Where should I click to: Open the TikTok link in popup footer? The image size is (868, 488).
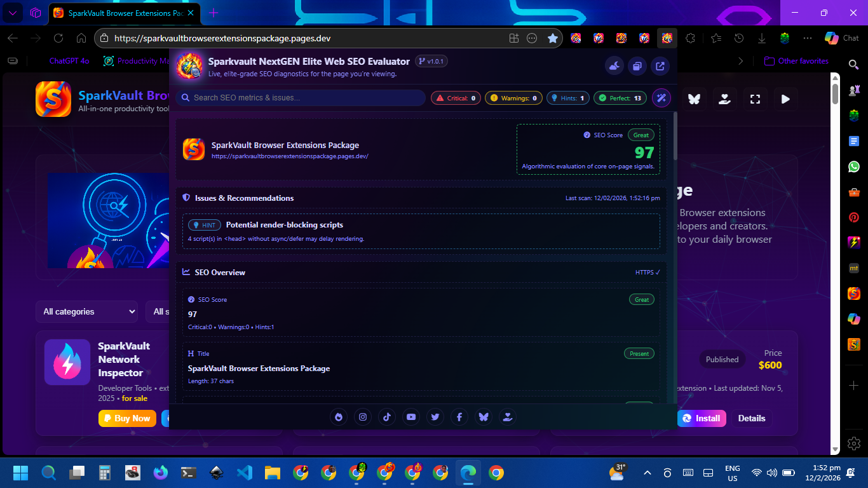387,417
